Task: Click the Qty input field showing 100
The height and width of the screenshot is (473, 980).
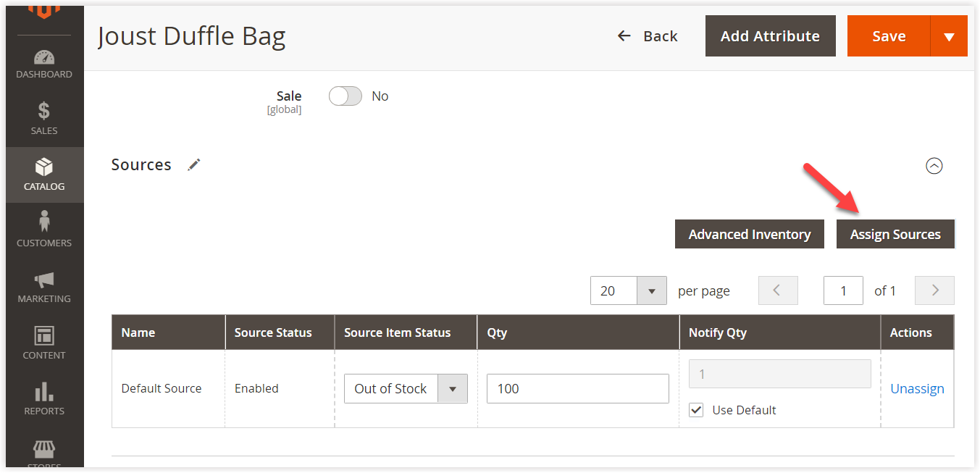Action: [x=577, y=388]
